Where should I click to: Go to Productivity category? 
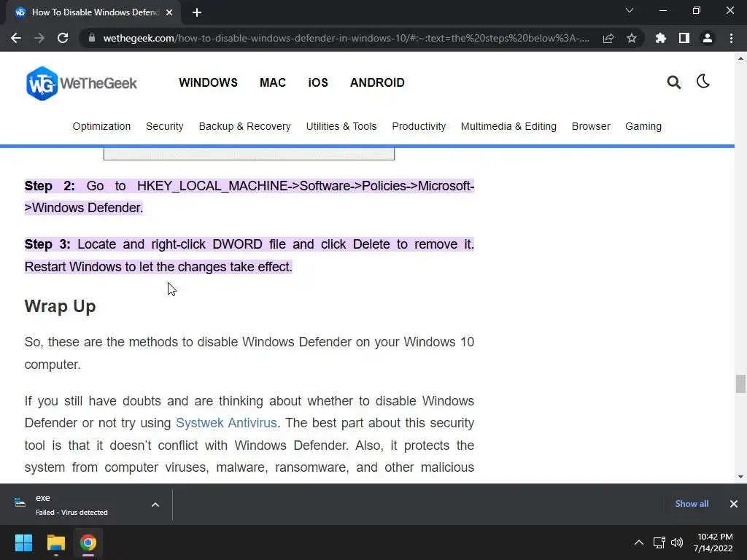pyautogui.click(x=419, y=126)
